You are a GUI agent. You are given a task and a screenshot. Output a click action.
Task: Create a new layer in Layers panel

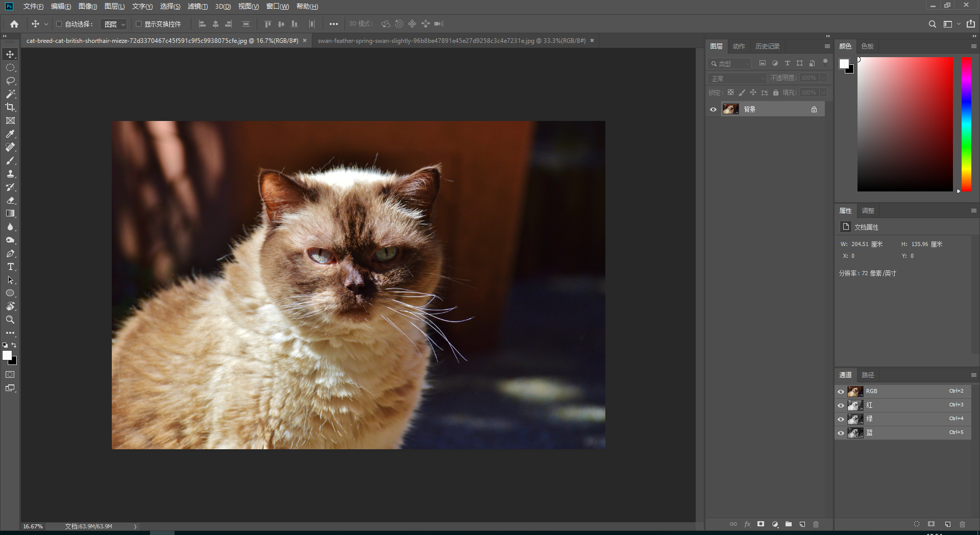[802, 524]
